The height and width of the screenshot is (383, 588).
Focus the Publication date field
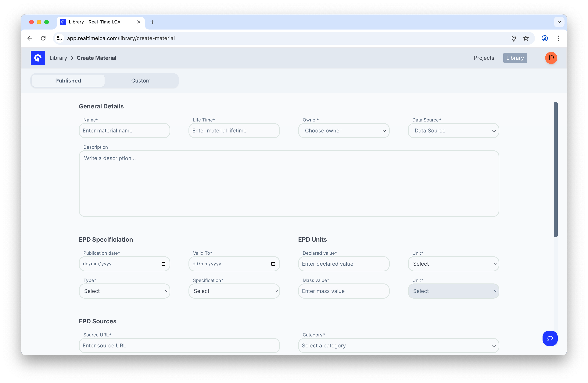[x=124, y=264]
